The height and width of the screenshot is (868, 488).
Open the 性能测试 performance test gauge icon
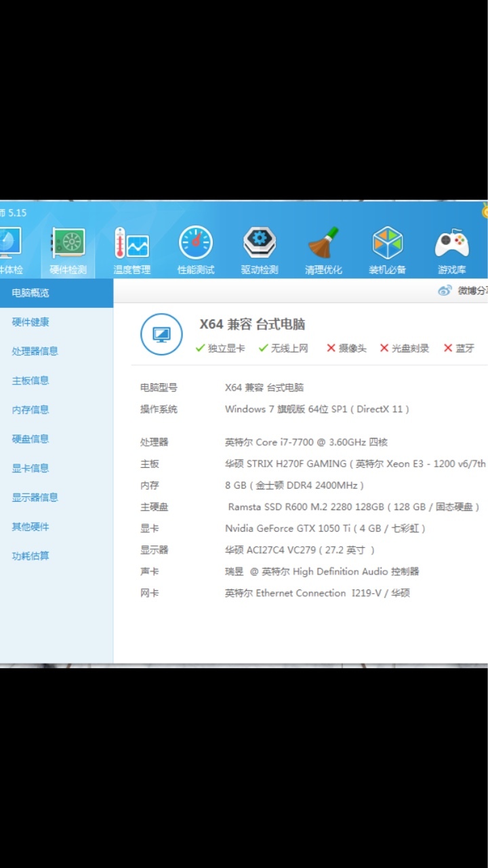pos(196,243)
